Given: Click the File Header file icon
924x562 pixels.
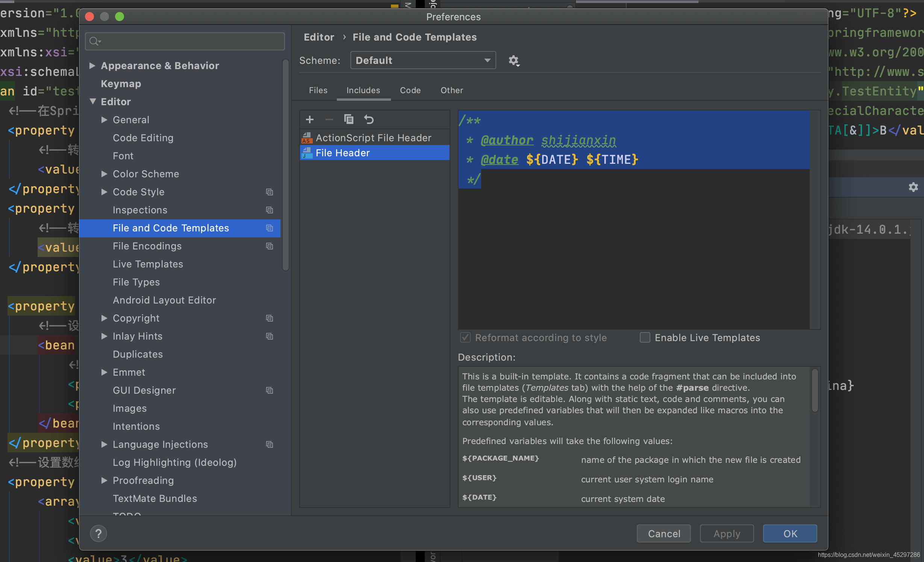Looking at the screenshot, I should pyautogui.click(x=307, y=153).
